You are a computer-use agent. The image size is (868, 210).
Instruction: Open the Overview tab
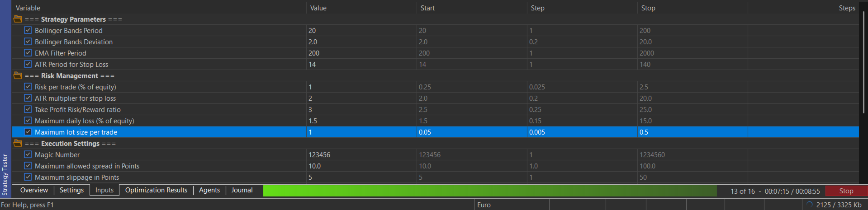pyautogui.click(x=34, y=190)
